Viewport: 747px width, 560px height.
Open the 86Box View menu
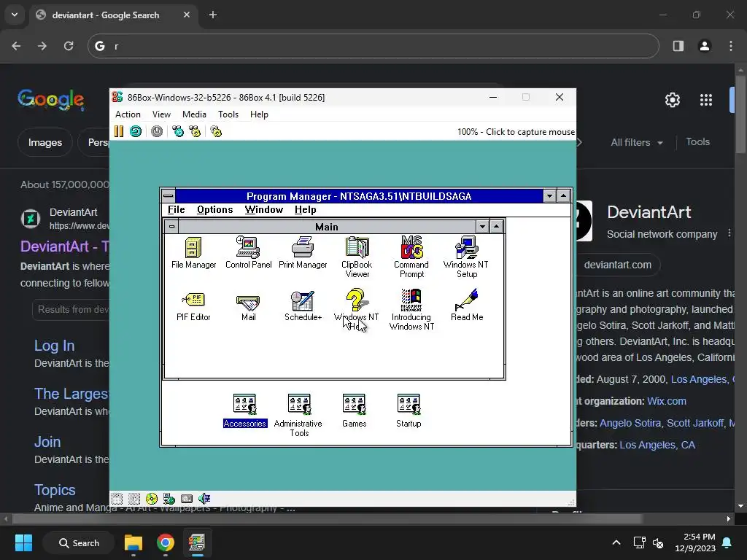click(x=161, y=114)
